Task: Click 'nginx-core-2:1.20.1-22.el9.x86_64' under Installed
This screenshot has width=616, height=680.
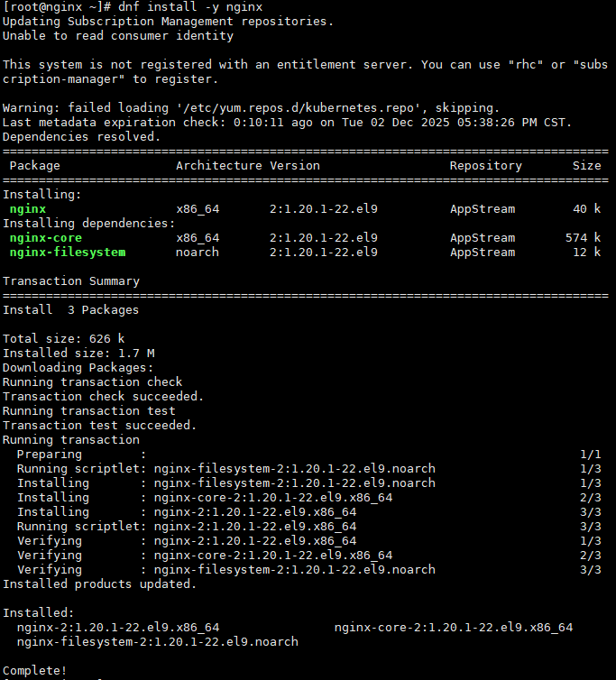Action: (x=454, y=627)
